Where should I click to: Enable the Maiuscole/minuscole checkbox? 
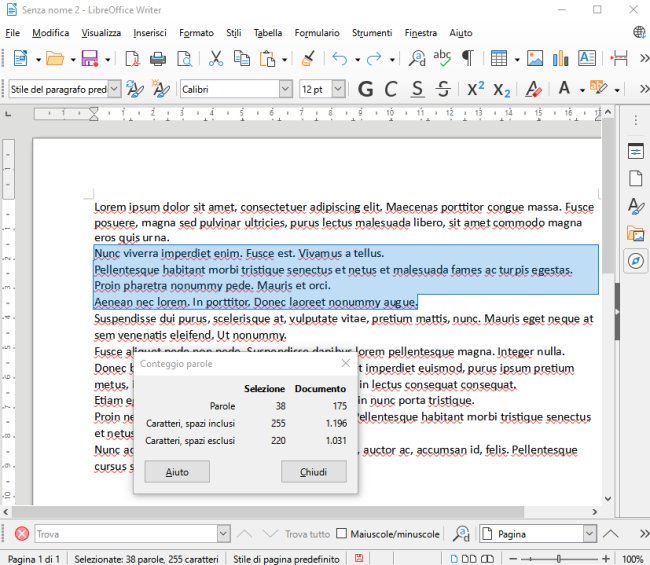click(x=341, y=534)
